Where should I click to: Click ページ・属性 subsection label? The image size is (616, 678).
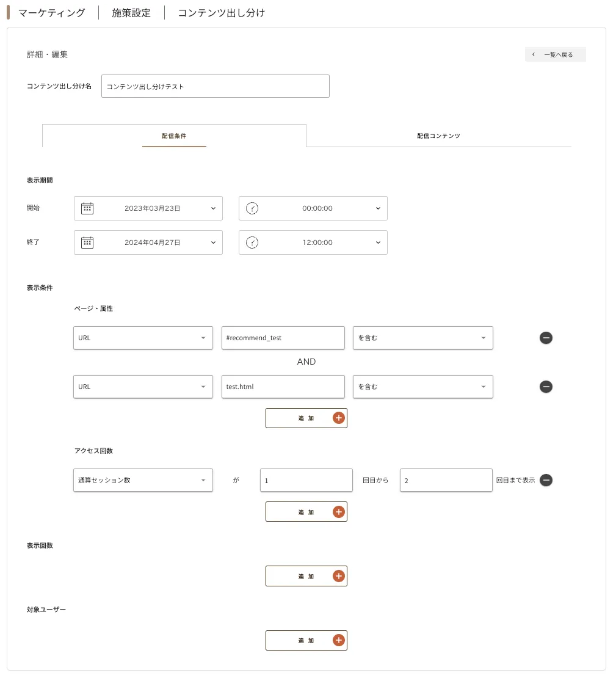[x=93, y=308]
